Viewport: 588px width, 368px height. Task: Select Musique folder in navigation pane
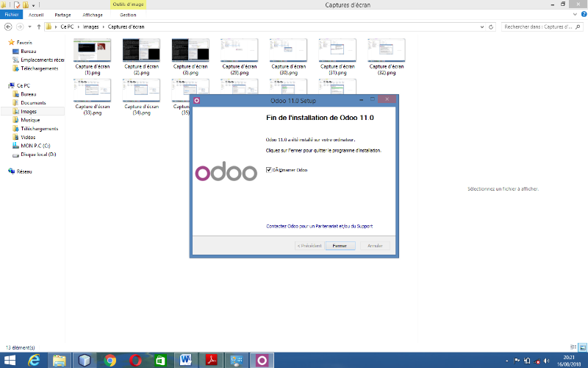click(30, 120)
